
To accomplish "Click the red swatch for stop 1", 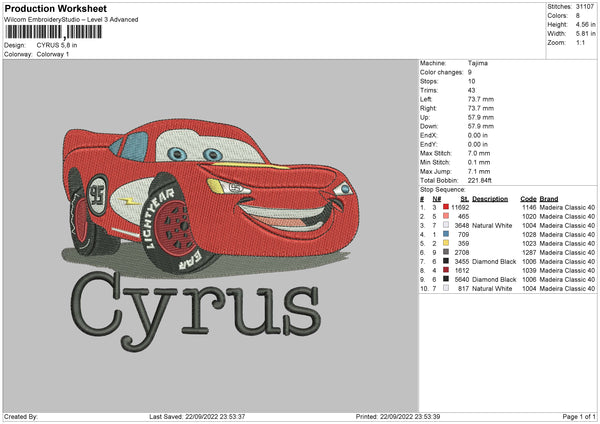I will pos(446,206).
